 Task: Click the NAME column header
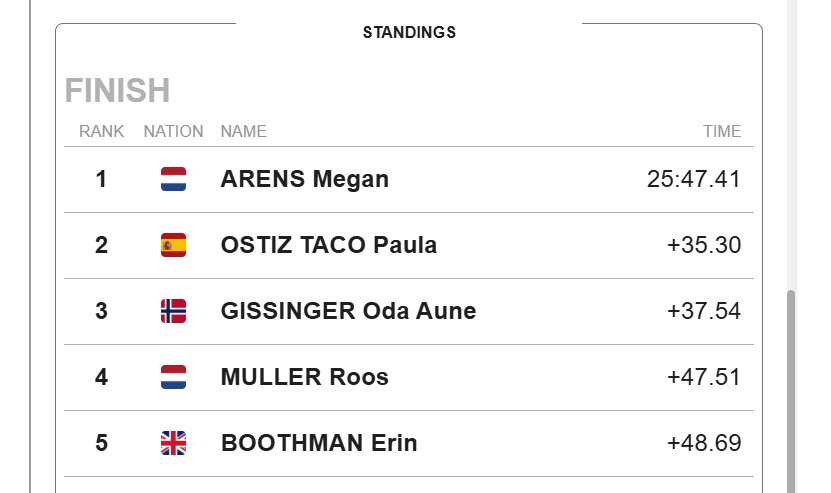[x=243, y=131]
